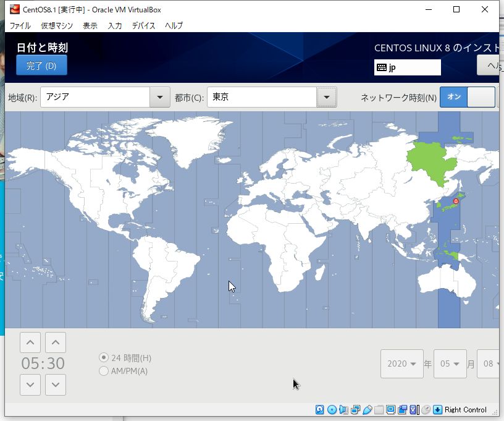The image size is (504, 421).
Task: Click the help button at top right
Action: coord(489,66)
